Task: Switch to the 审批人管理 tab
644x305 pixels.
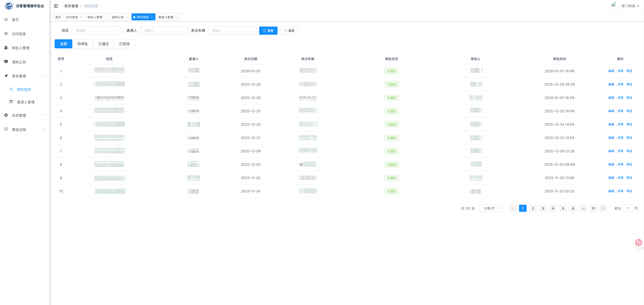Action: coord(95,17)
